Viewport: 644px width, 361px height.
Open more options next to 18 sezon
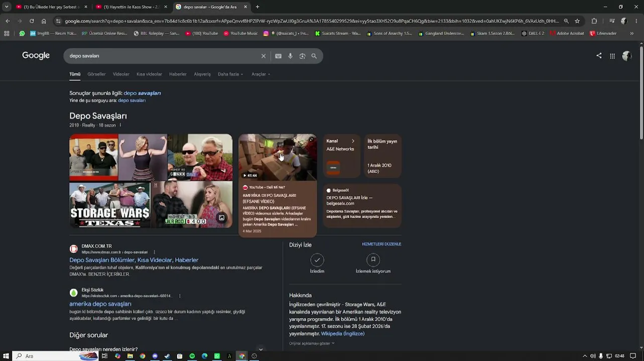(120, 125)
